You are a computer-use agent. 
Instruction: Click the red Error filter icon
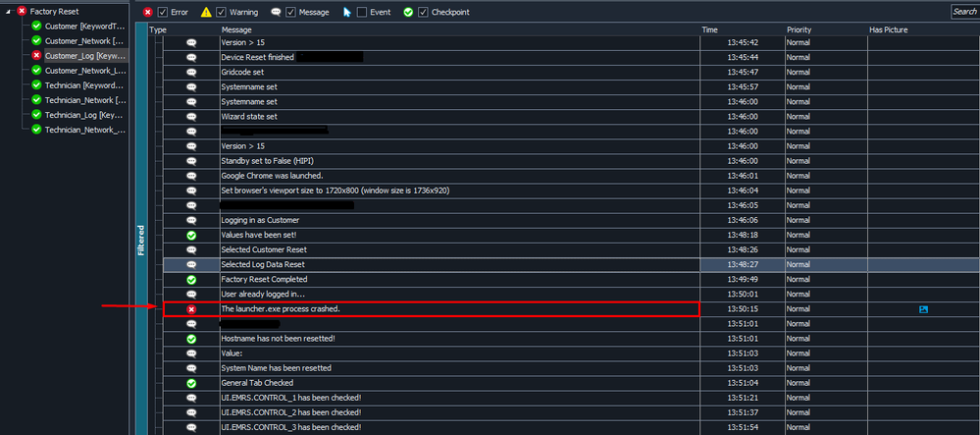[148, 12]
